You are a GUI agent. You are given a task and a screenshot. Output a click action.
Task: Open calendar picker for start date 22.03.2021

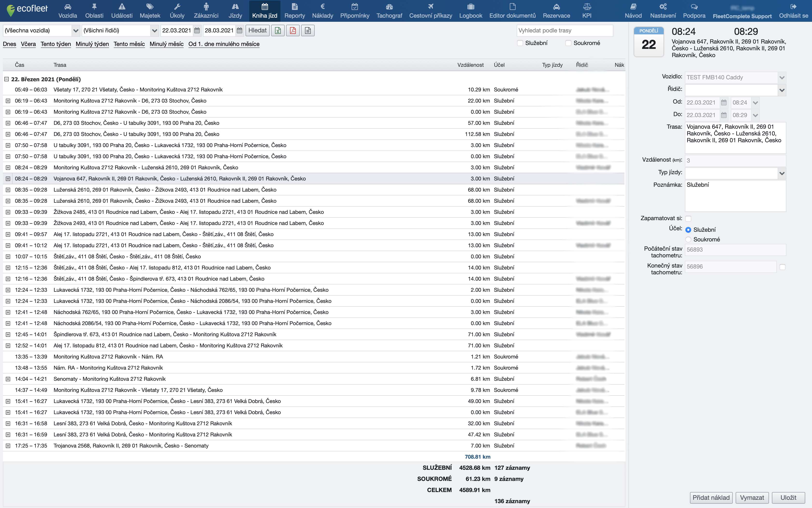197,30
